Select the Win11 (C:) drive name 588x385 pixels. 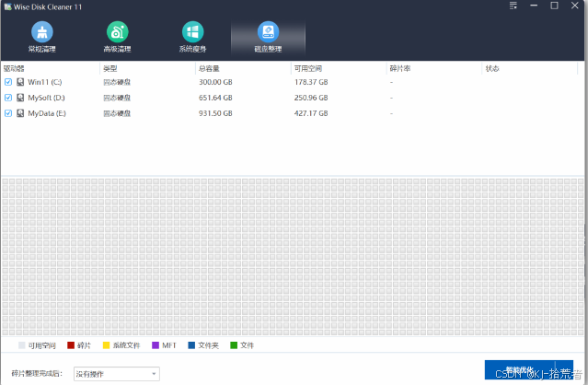point(44,82)
